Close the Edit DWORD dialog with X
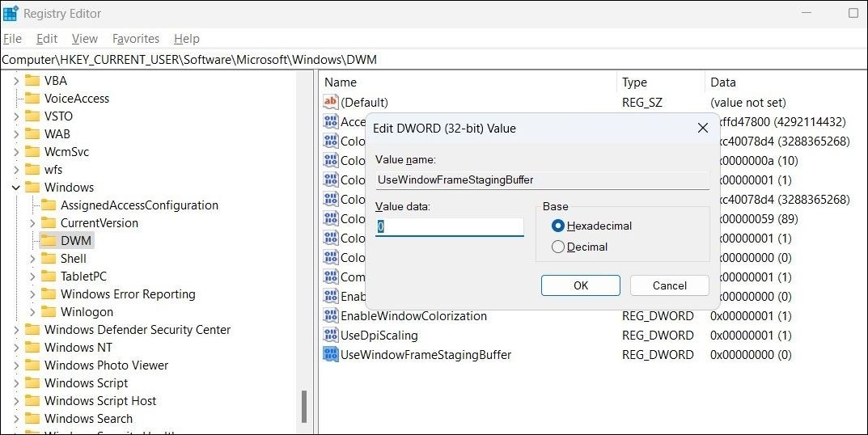The height and width of the screenshot is (435, 868). coord(703,128)
